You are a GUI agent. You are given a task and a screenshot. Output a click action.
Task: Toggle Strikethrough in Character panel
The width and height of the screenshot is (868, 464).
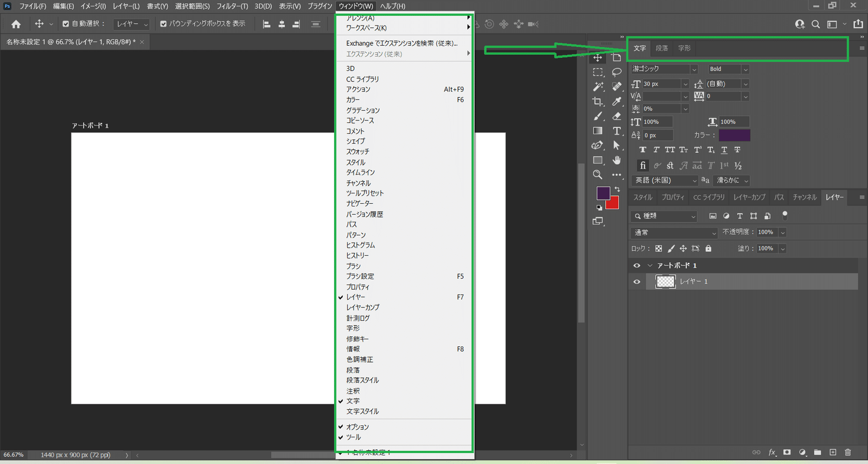pyautogui.click(x=737, y=150)
